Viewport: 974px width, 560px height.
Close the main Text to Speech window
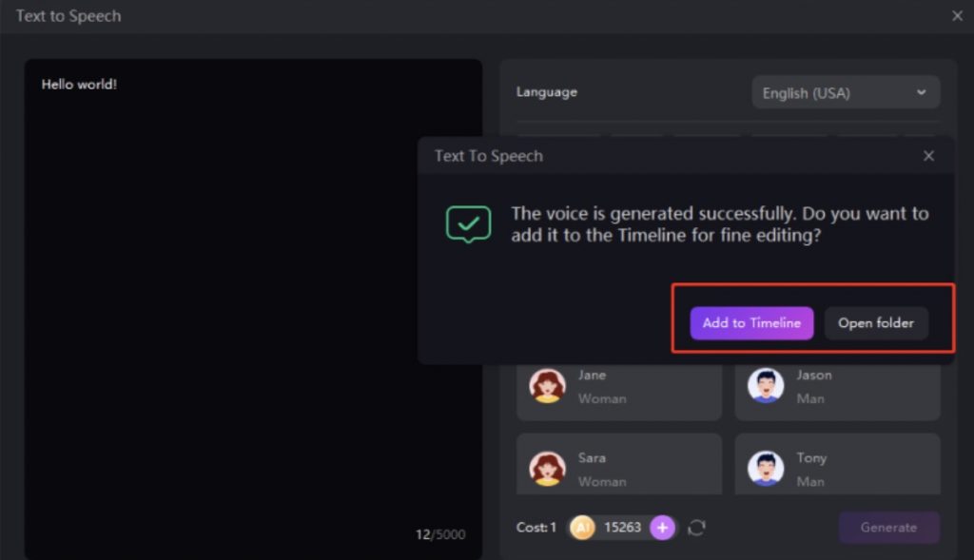pyautogui.click(x=957, y=16)
